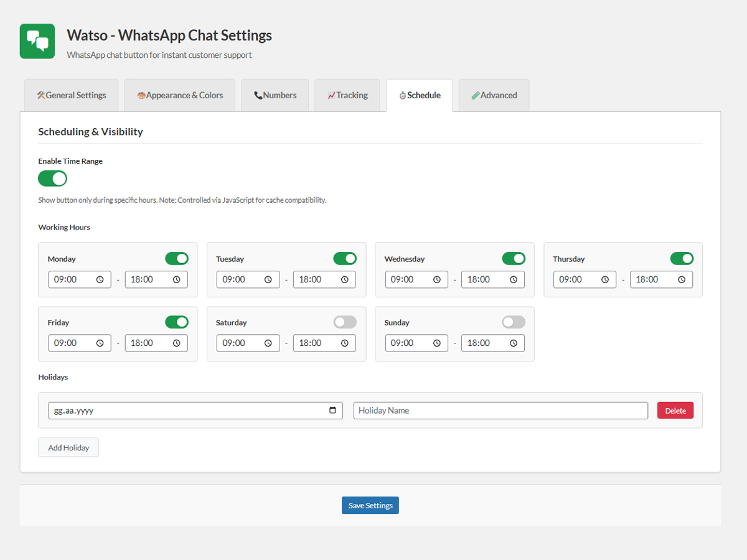Select the Schedule tab
The width and height of the screenshot is (747, 560).
(x=420, y=95)
